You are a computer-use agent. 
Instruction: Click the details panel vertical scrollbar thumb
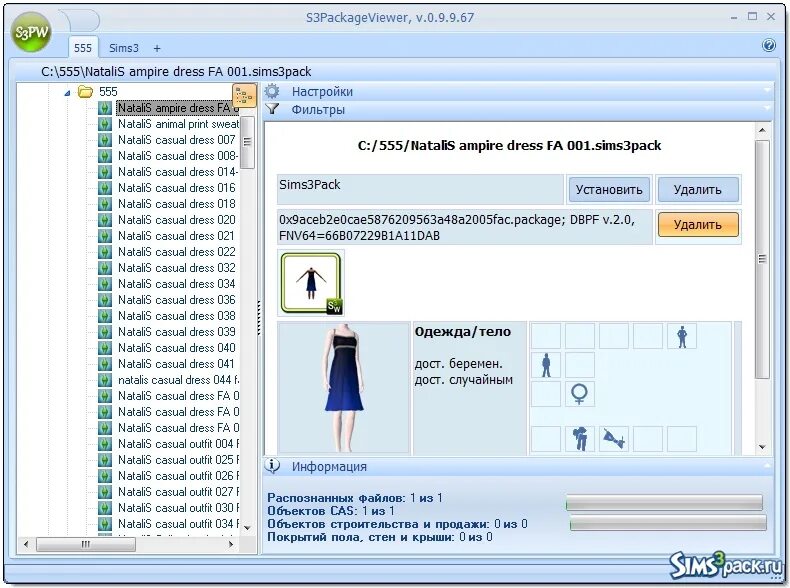tap(762, 259)
